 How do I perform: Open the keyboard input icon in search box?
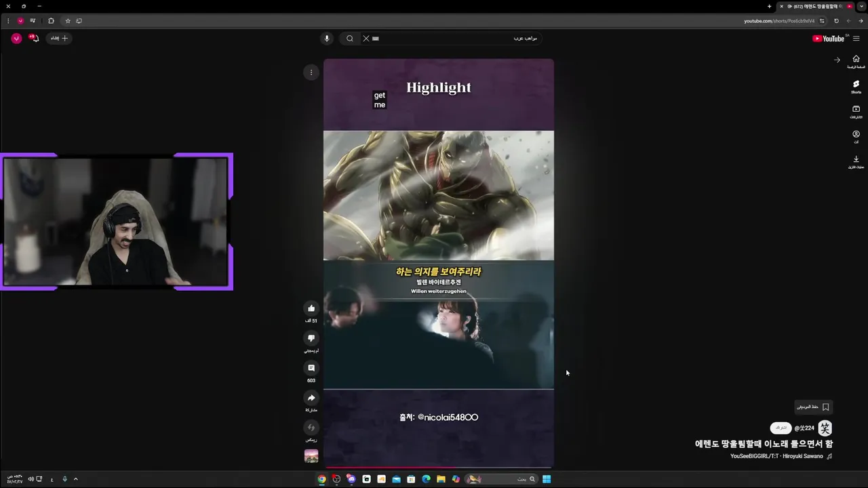click(376, 39)
